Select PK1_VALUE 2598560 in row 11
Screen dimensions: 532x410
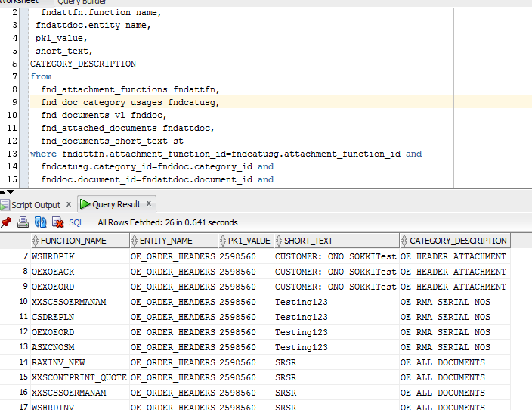(x=246, y=317)
